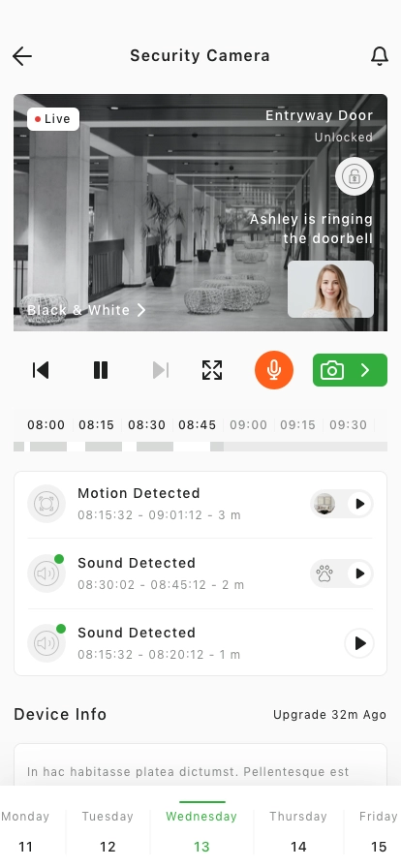Open Ashley's doorbell visitor thumbnail
The width and height of the screenshot is (401, 868).
click(330, 290)
